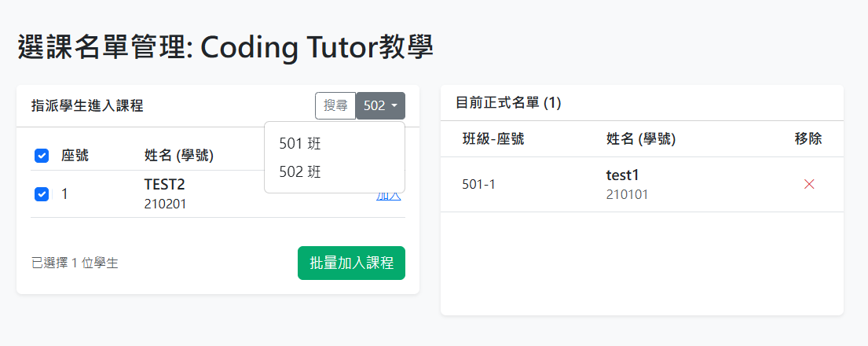This screenshot has height=346, width=868.
Task: Click 姓名 (學號) header in assign panel
Action: pos(178,156)
